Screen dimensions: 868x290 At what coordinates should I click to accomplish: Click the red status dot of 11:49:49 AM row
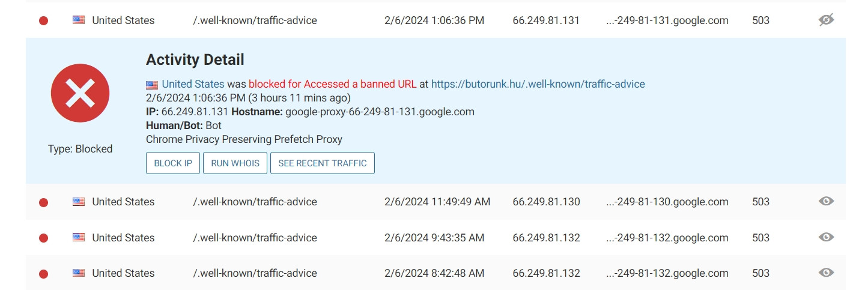[43, 202]
